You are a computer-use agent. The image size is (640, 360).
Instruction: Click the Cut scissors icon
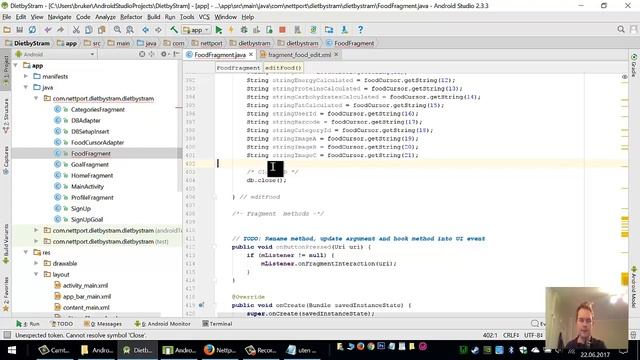pos(76,30)
